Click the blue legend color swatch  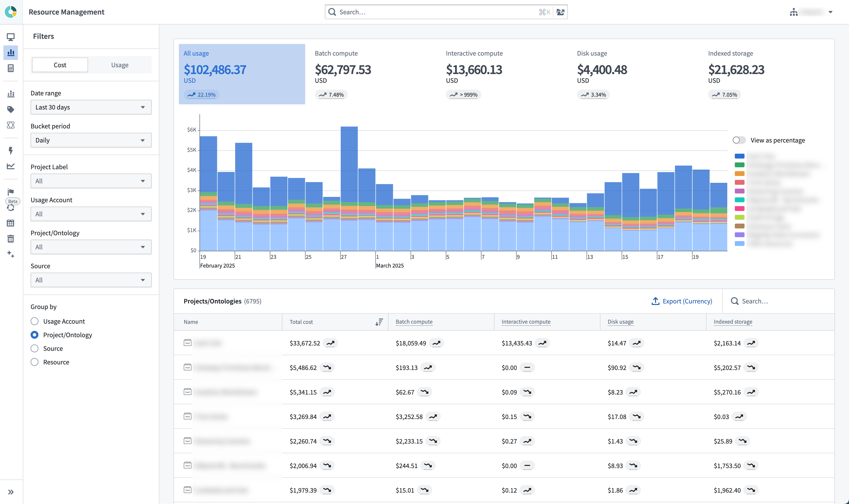740,156
